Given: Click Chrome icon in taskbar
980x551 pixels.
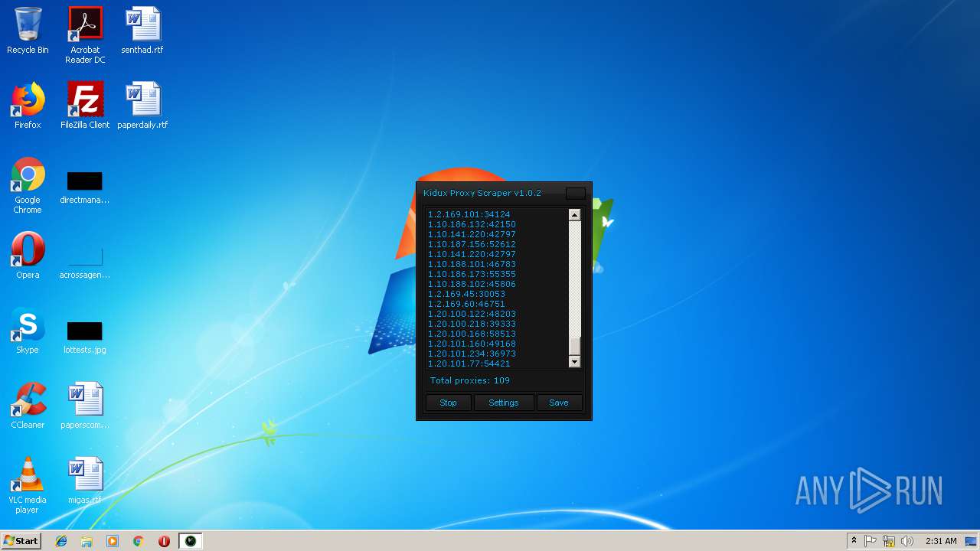Looking at the screenshot, I should [139, 541].
